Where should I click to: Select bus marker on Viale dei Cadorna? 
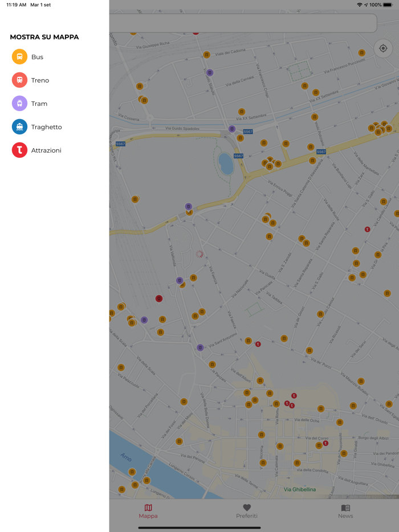pos(206,55)
